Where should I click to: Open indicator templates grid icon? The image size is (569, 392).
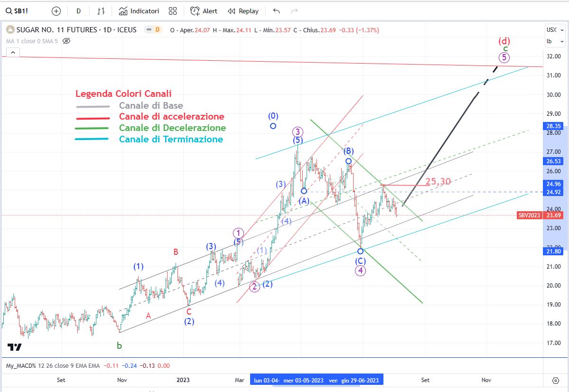point(173,11)
